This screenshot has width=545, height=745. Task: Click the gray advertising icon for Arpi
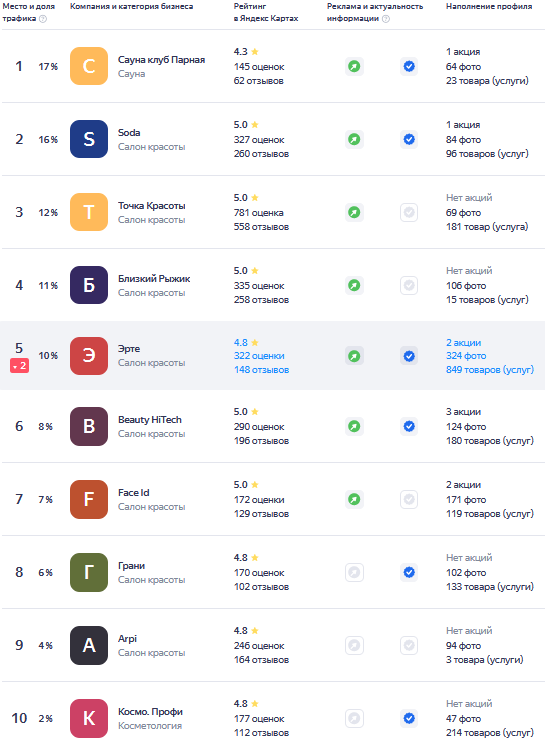click(x=354, y=646)
